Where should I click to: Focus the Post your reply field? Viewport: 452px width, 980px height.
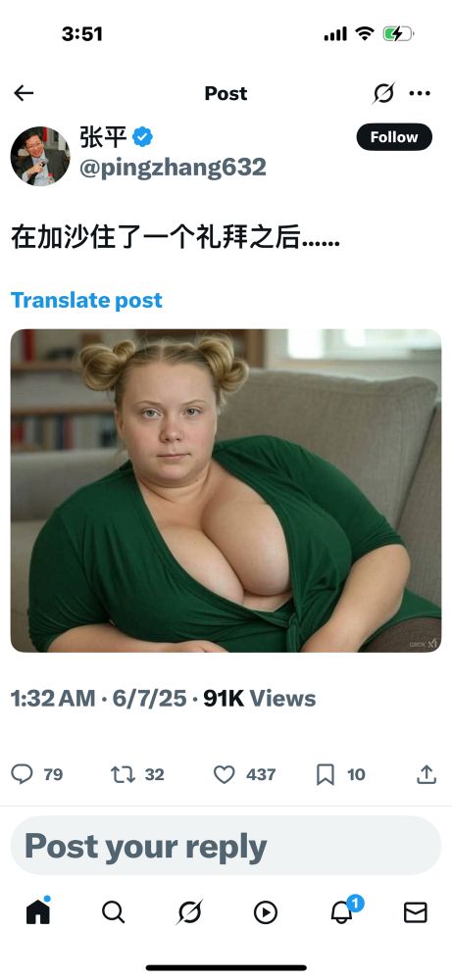[226, 846]
